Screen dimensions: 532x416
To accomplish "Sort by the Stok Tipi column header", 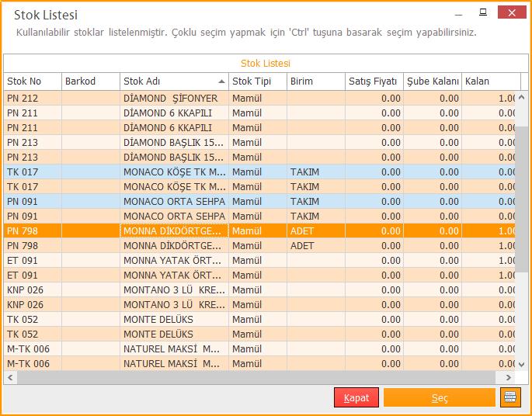I will [256, 81].
